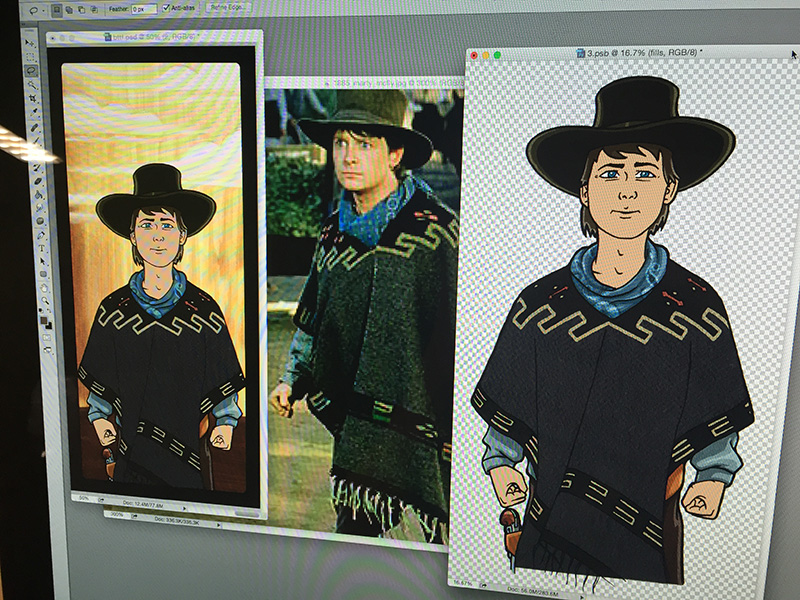Image resolution: width=800 pixels, height=600 pixels.
Task: Close the 3.psb window with red button
Action: tap(474, 56)
